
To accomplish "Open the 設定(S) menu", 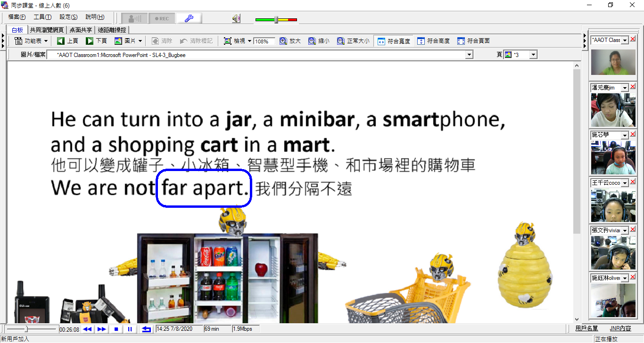I will tap(68, 17).
